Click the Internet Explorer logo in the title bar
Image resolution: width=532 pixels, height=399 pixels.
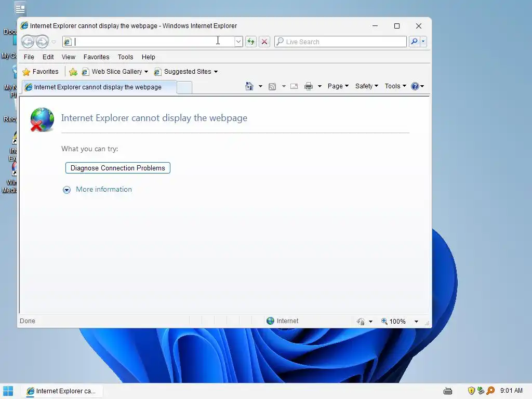pyautogui.click(x=24, y=26)
